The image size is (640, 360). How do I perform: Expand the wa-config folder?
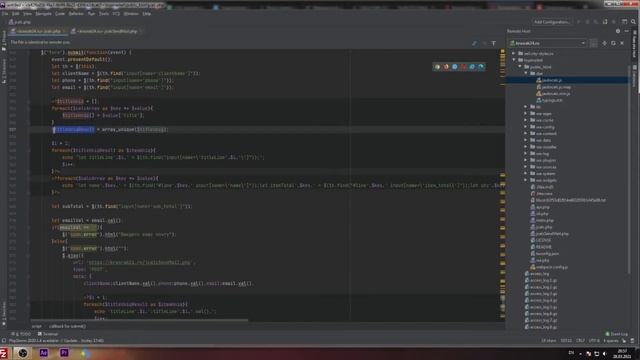(x=526, y=127)
